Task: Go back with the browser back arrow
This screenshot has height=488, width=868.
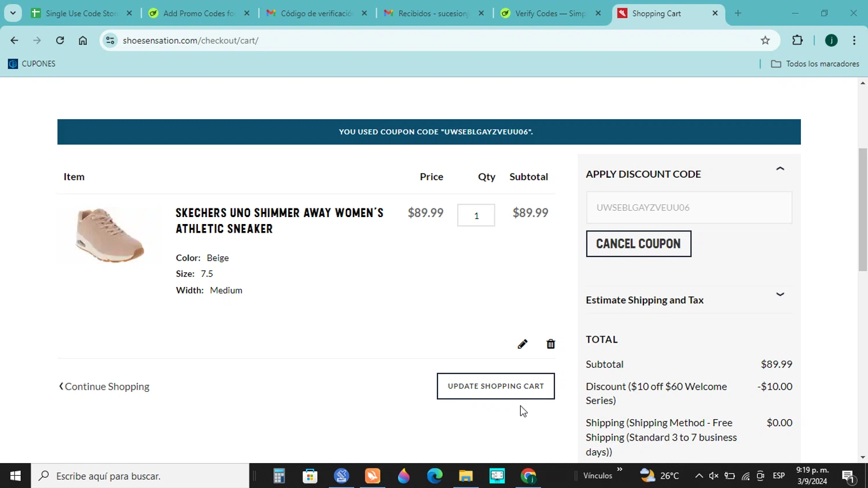Action: 14,41
